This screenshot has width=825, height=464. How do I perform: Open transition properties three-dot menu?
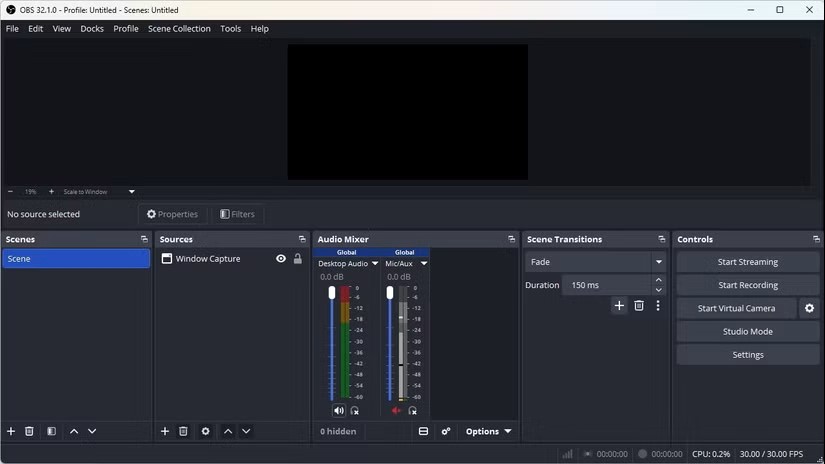coord(658,306)
